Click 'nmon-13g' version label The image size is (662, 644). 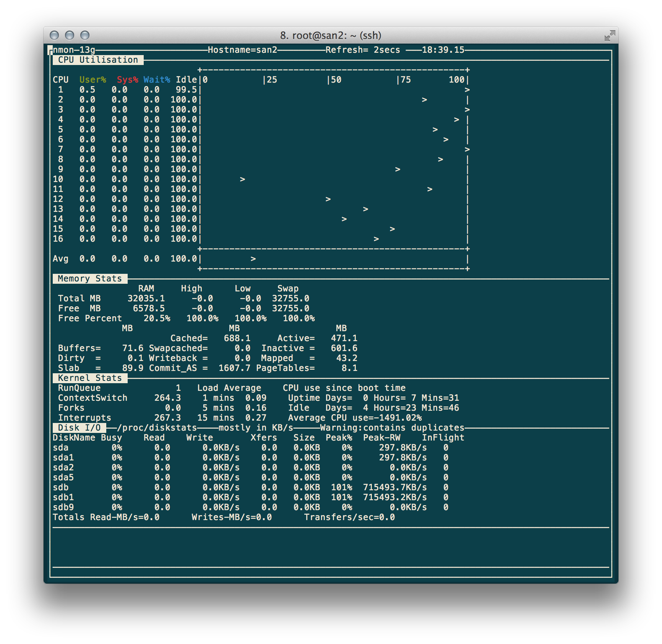[74, 50]
